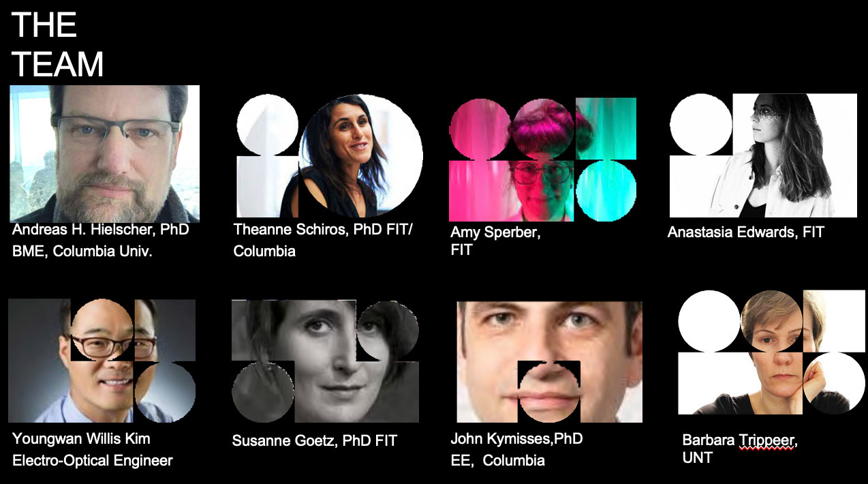Screen dimensions: 868x484
Task: Select the photo above Theanne Schiros caption
Action: (329, 155)
